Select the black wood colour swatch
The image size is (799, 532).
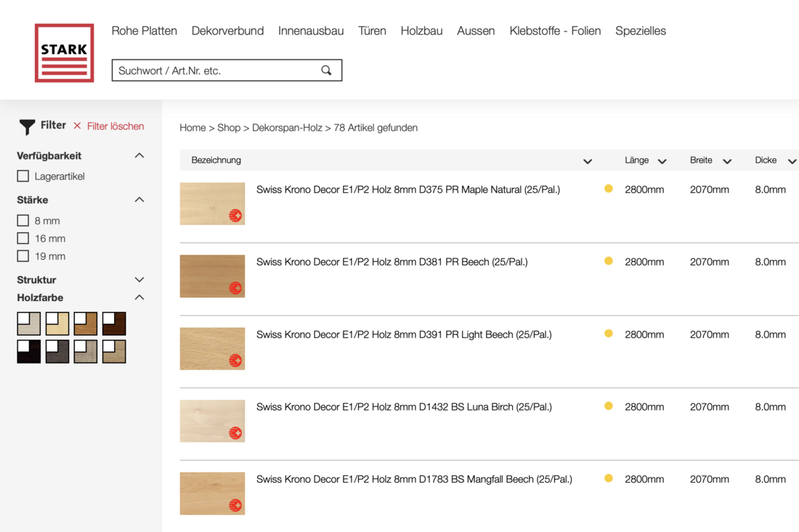[x=28, y=351]
